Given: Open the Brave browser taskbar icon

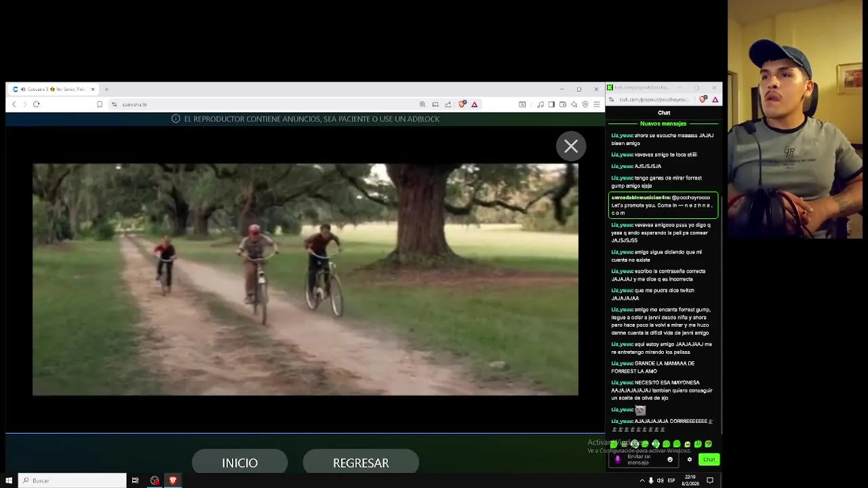Looking at the screenshot, I should [x=173, y=481].
